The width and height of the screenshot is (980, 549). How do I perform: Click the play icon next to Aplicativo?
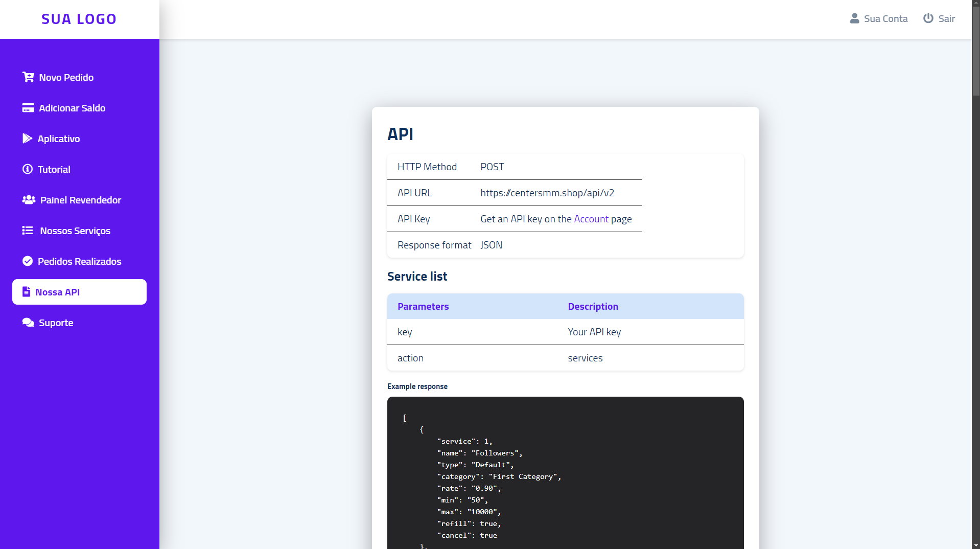[x=28, y=138]
